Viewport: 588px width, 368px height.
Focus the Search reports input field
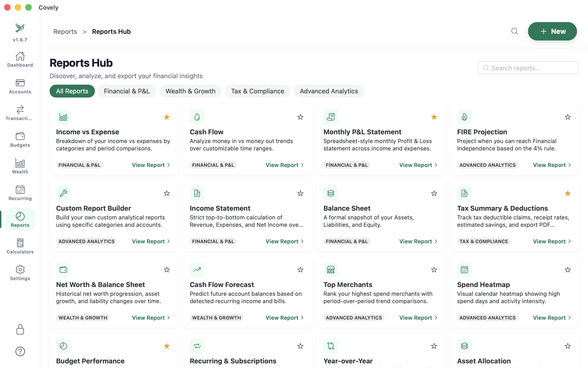[528, 68]
